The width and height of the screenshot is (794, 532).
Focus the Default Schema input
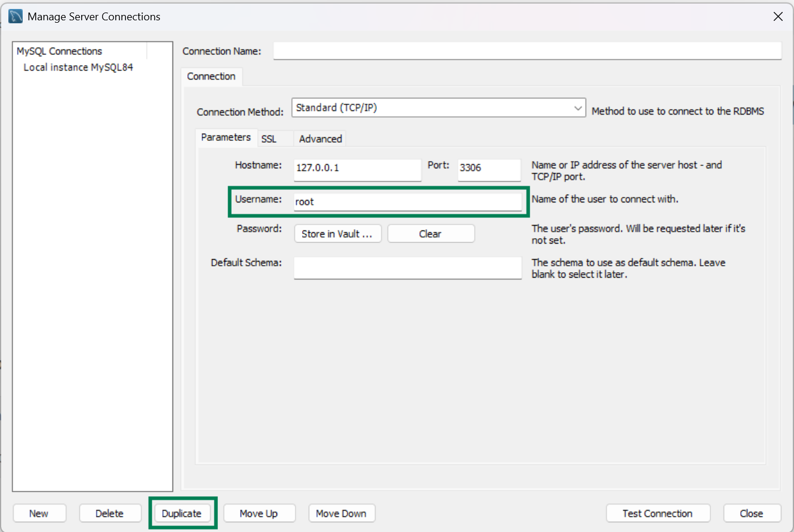407,267
